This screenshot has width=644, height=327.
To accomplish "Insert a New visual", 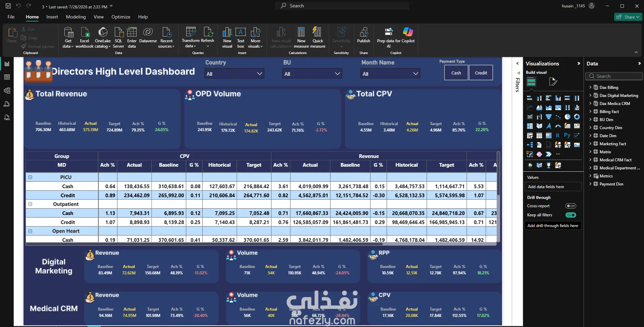I will [227, 38].
